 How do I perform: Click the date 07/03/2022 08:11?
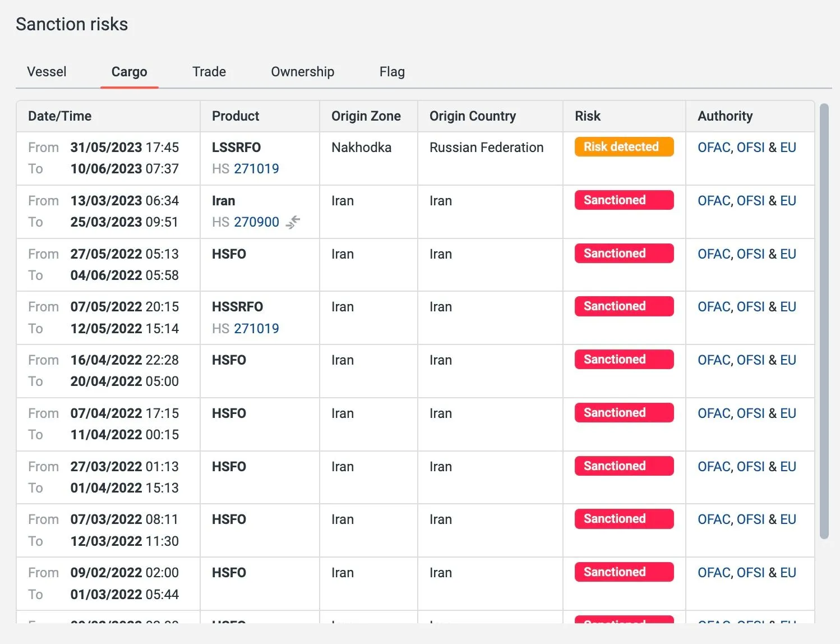click(x=124, y=519)
